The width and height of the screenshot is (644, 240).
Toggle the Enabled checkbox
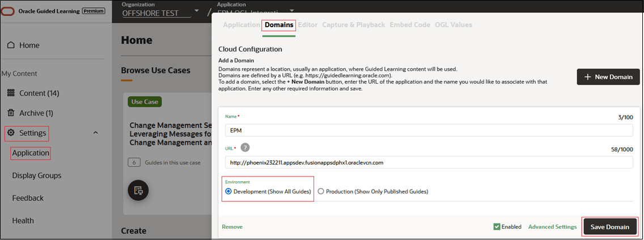pyautogui.click(x=497, y=226)
